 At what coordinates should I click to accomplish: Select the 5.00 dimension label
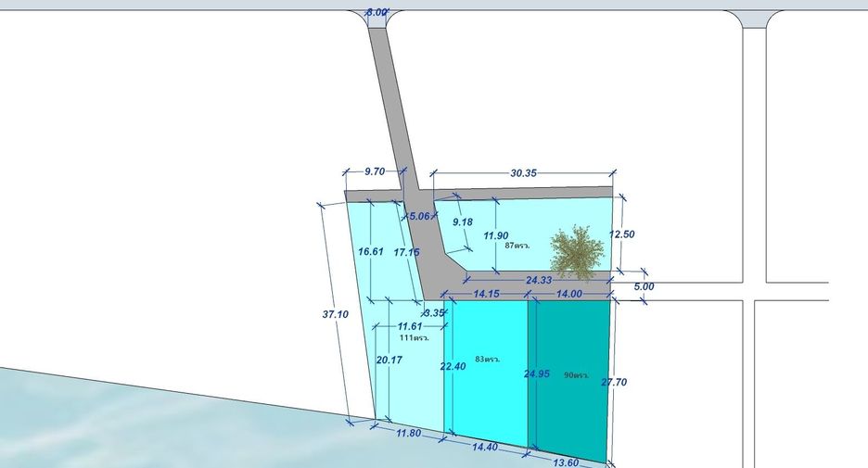click(x=644, y=286)
